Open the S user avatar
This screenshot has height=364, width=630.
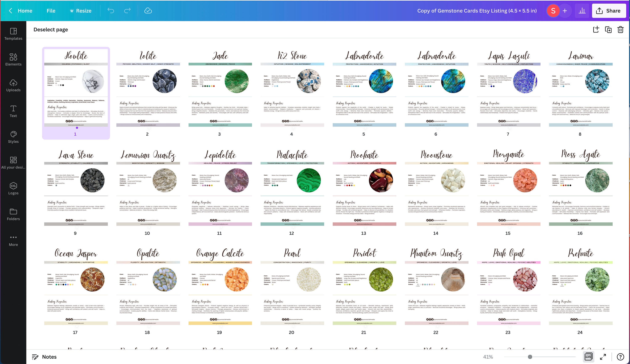[x=553, y=11]
